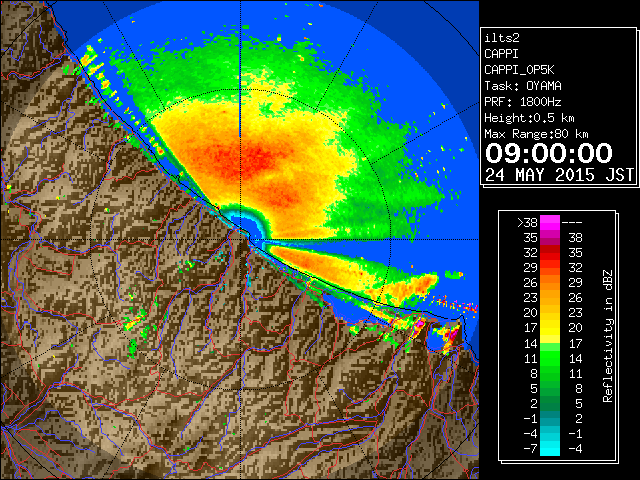Select the "Task: OYAMA" text line
Viewport: 640px width, 480px height.
[x=522, y=86]
